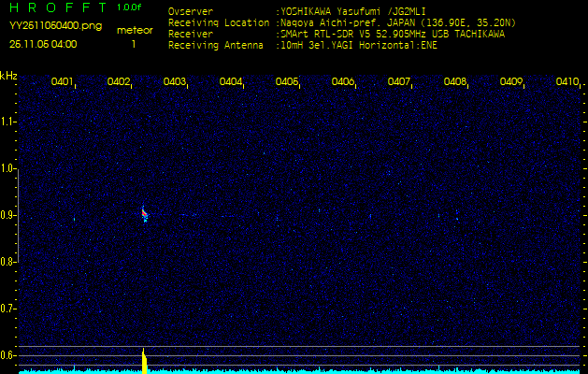Click the yellow meteor label
The height and width of the screenshot is (374, 588).
coord(135,30)
